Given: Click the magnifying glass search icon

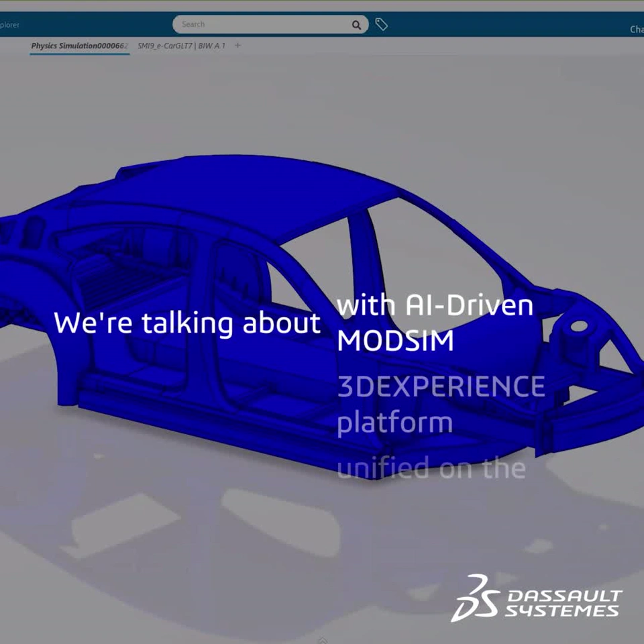Looking at the screenshot, I should pos(356,25).
